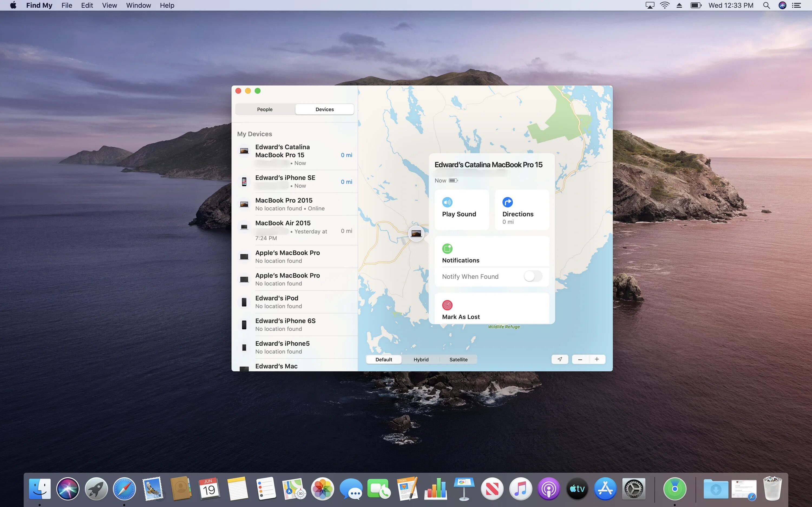Select Edward's iPod in device list
The height and width of the screenshot is (507, 812).
pos(277,302)
